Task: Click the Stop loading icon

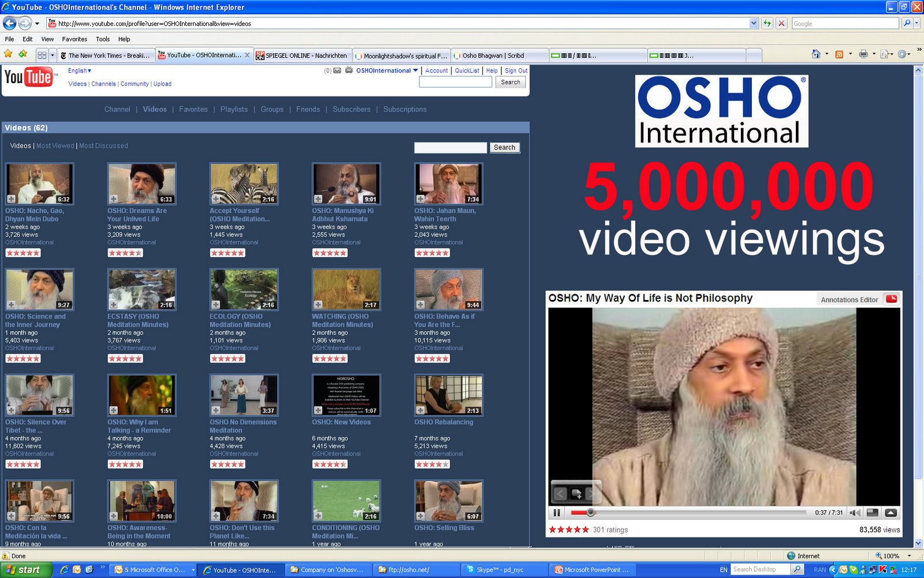Action: (x=781, y=23)
